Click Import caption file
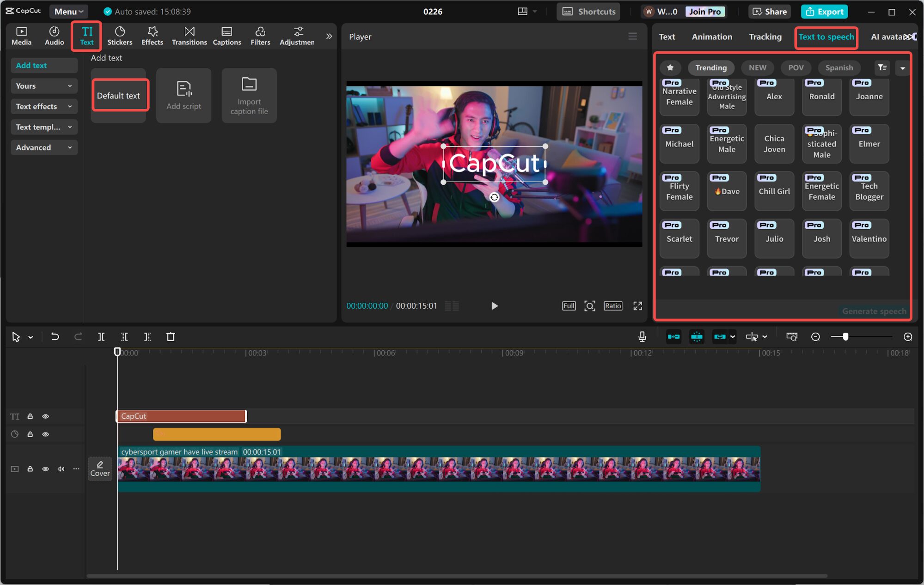This screenshot has width=924, height=585. click(249, 96)
